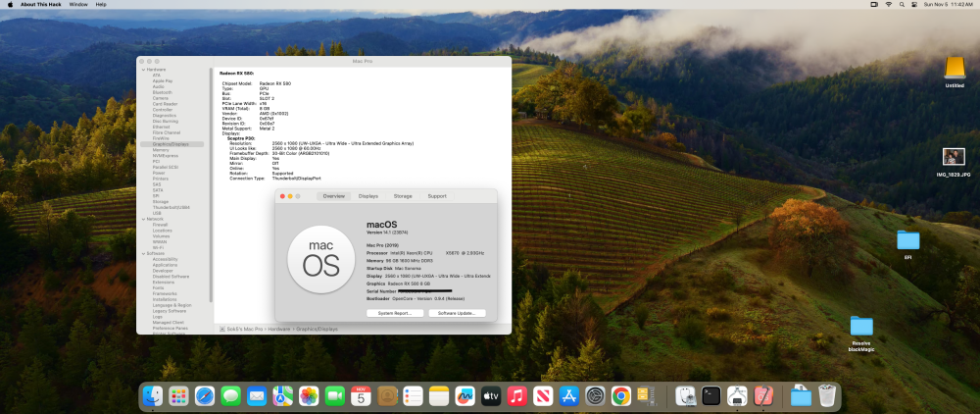Viewport: 980px width, 414px height.
Task: Switch to the Displays tab
Action: (x=368, y=196)
